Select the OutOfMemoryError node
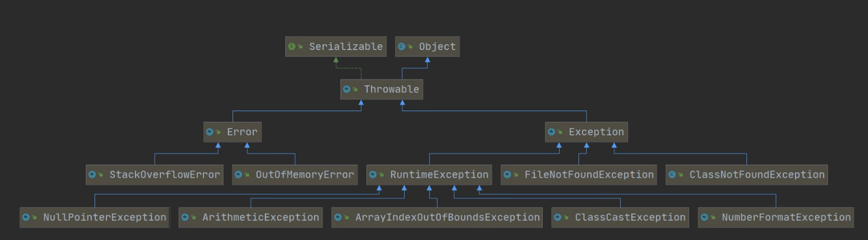The height and width of the screenshot is (240, 868). click(x=294, y=175)
